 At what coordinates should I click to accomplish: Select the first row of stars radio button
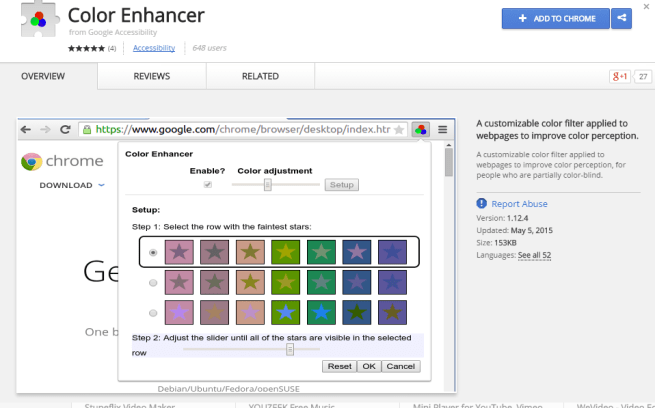[152, 252]
